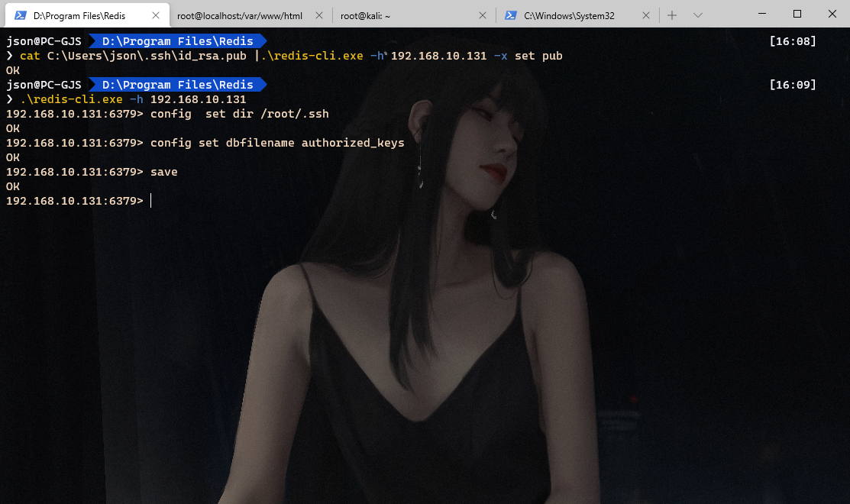Click the OK response after save
850x504 pixels.
13,186
